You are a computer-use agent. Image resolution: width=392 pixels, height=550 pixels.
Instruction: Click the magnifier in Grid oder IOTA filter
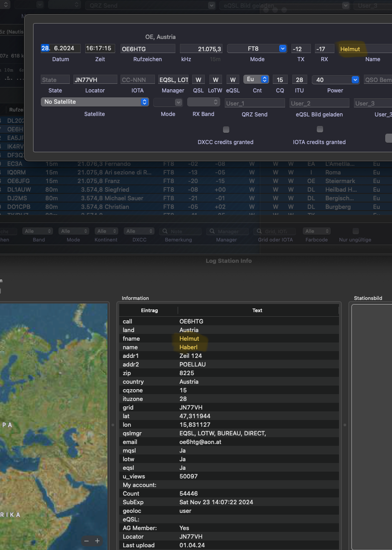point(259,232)
